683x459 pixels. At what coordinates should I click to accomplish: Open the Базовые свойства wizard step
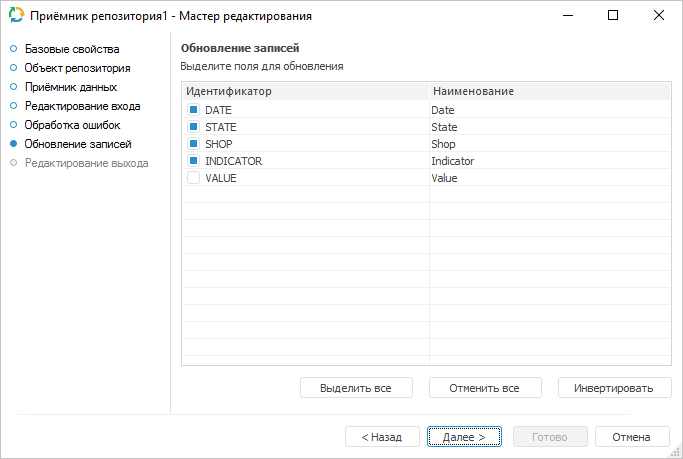[72, 49]
